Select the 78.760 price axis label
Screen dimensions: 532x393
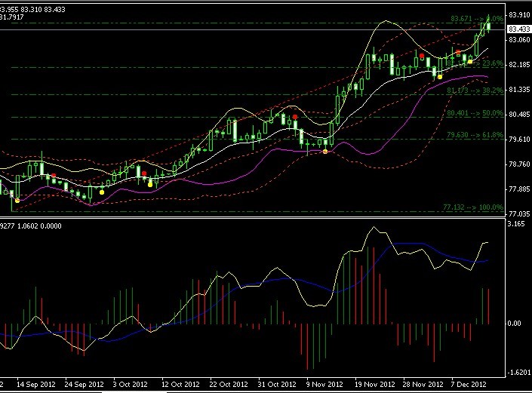pyautogui.click(x=519, y=164)
